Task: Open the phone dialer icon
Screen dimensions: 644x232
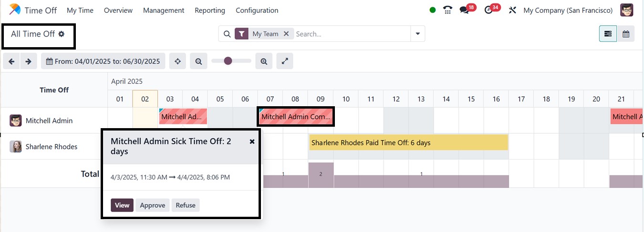Action: 447,10
